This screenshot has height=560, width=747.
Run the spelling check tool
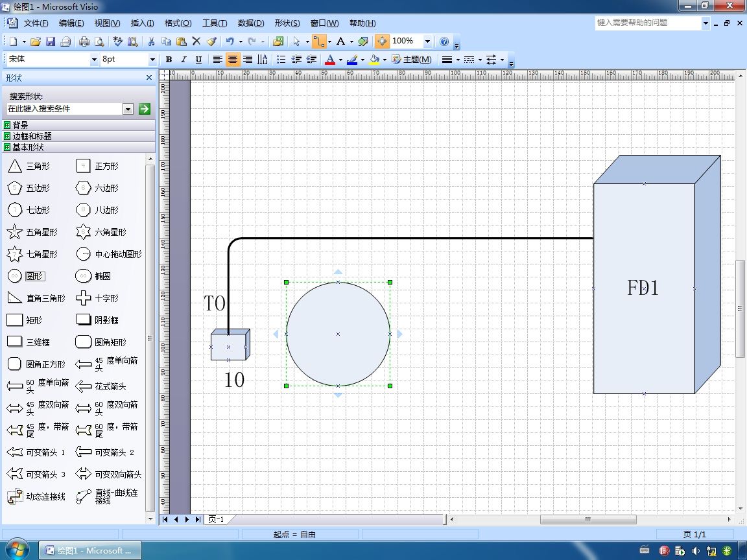(117, 41)
